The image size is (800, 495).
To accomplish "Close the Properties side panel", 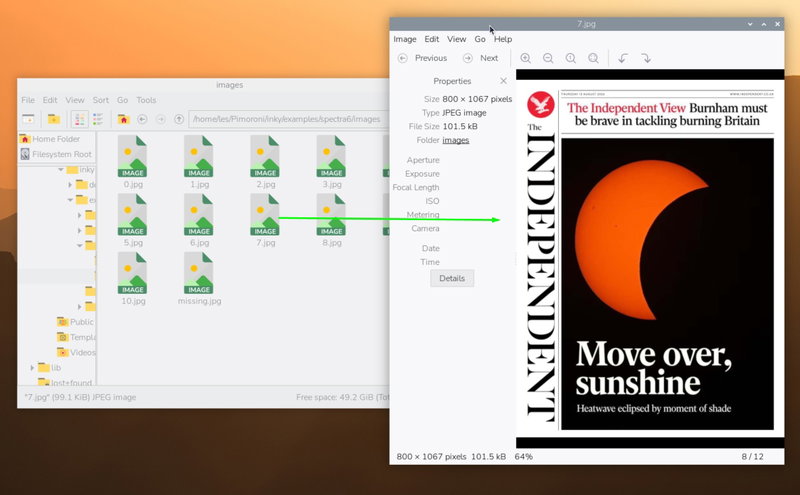I will point(504,81).
